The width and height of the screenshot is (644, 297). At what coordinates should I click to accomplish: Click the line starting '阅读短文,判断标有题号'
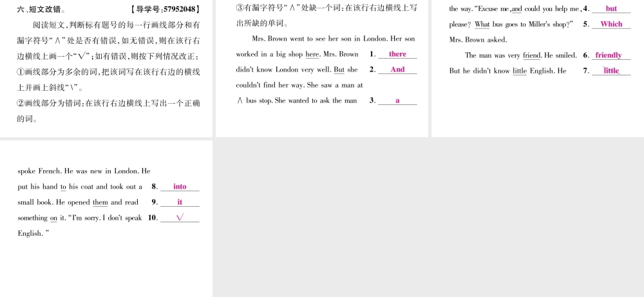pos(116,25)
